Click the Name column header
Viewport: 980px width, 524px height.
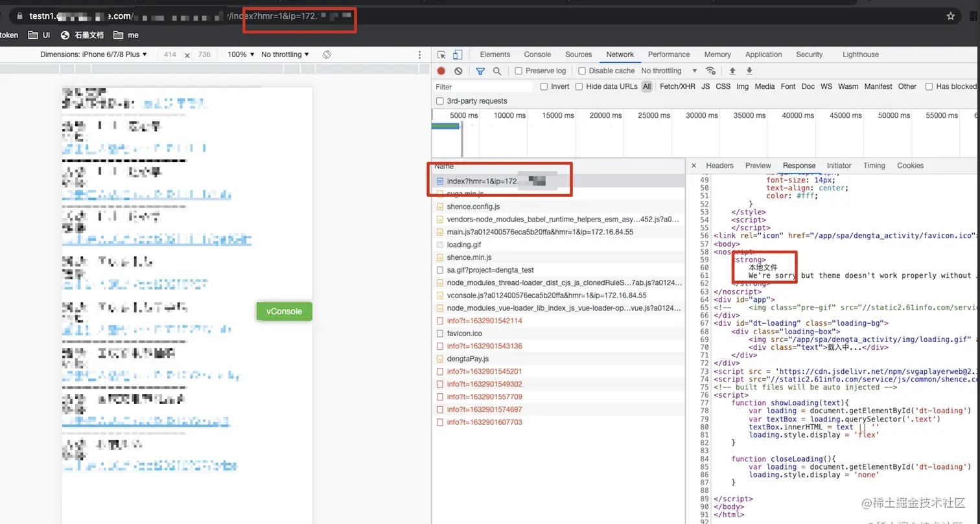click(558, 166)
